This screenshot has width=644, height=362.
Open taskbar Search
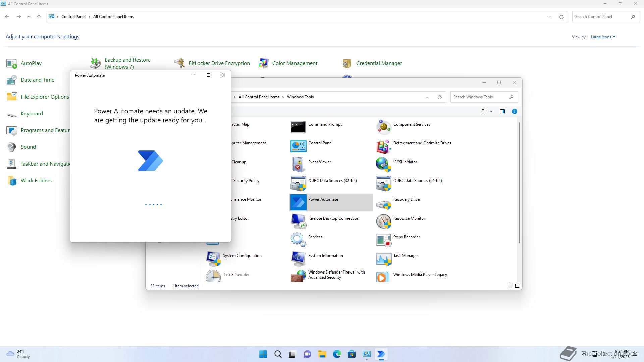(x=278, y=354)
